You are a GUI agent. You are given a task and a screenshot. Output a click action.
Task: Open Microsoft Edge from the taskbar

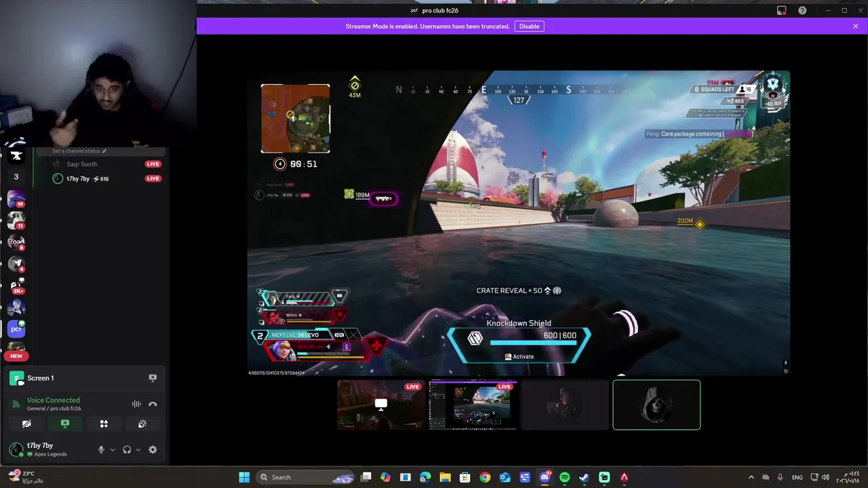[425, 477]
